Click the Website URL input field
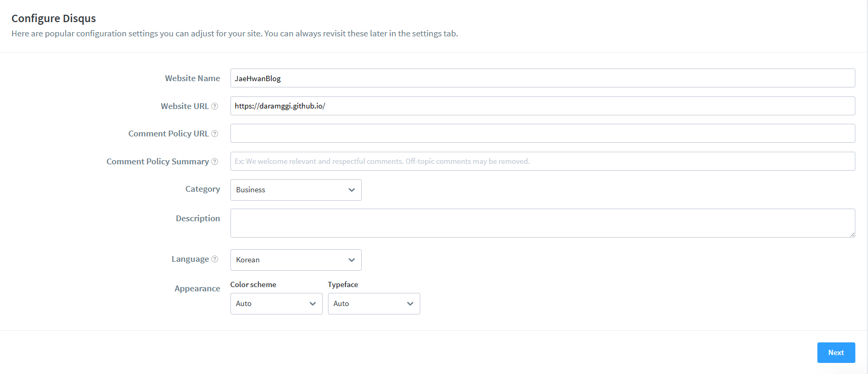The image size is (868, 374). coord(543,106)
